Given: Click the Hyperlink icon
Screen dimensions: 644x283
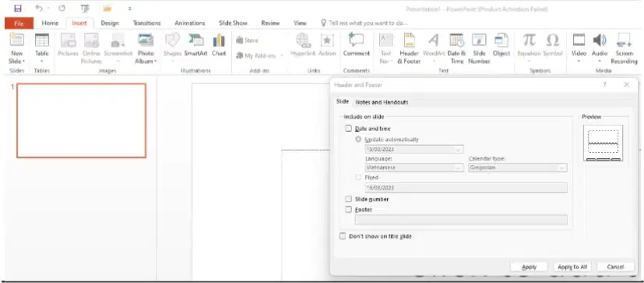Looking at the screenshot, I should point(303,45).
